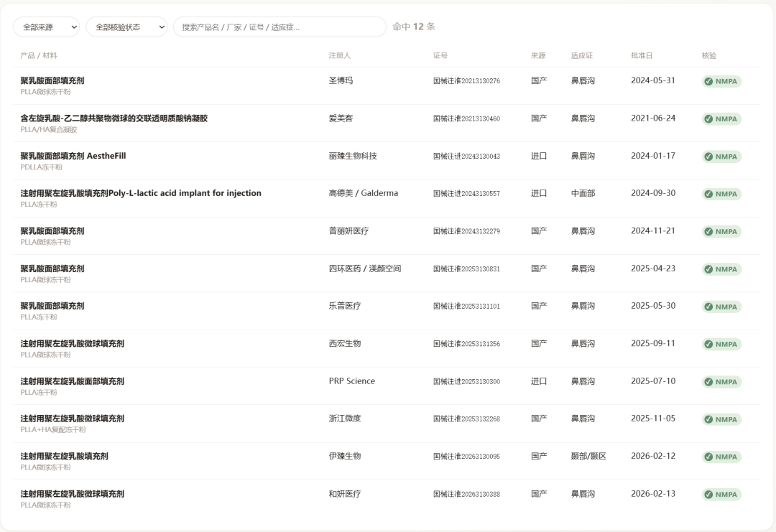Click the NMPA badge in 丽臻生物科技 row
The image size is (776, 532).
[721, 157]
